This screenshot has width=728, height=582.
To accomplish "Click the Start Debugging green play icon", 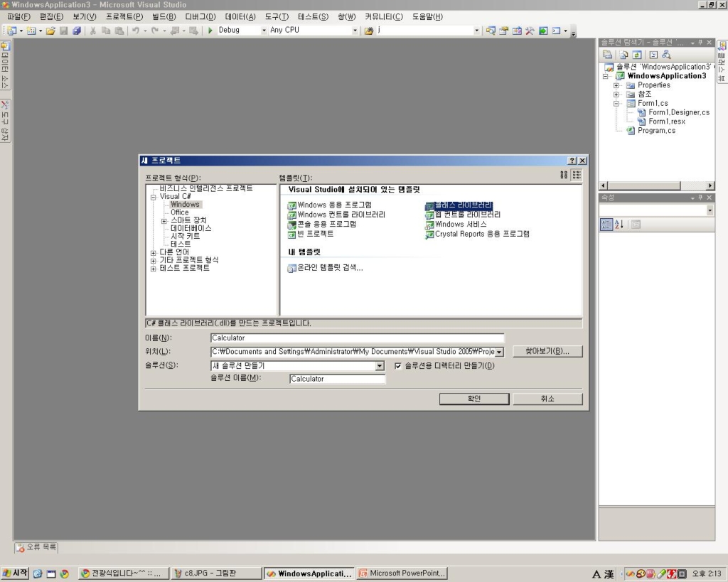I will [210, 30].
